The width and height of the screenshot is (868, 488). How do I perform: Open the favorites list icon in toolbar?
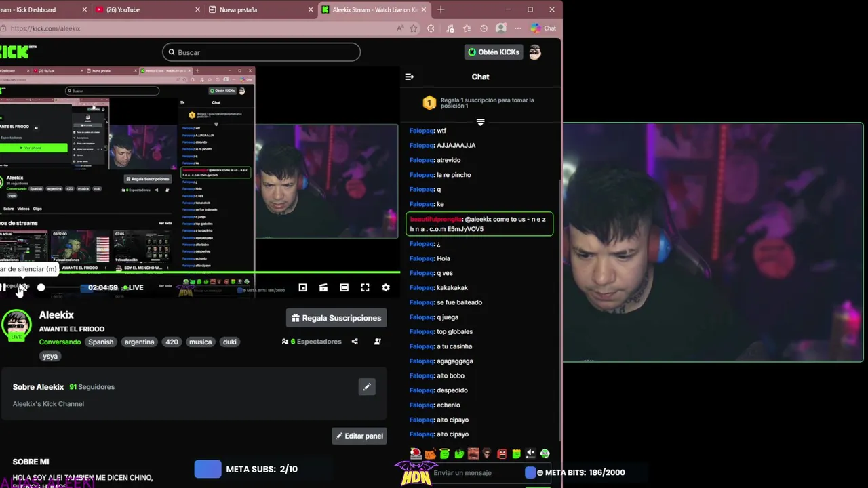(x=467, y=28)
